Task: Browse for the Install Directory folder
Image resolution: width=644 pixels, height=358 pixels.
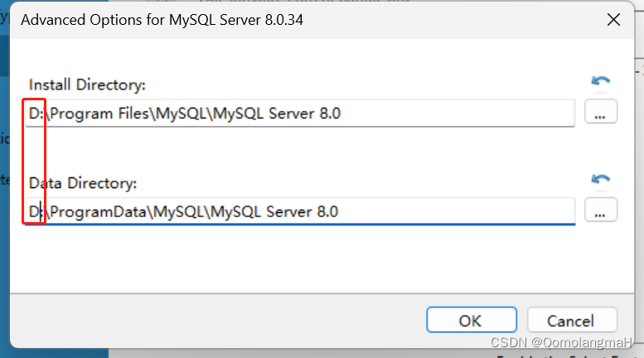Action: (x=600, y=111)
